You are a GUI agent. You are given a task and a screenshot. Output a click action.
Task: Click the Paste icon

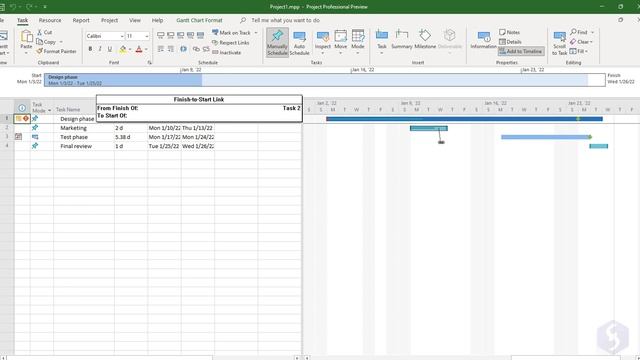(27, 37)
